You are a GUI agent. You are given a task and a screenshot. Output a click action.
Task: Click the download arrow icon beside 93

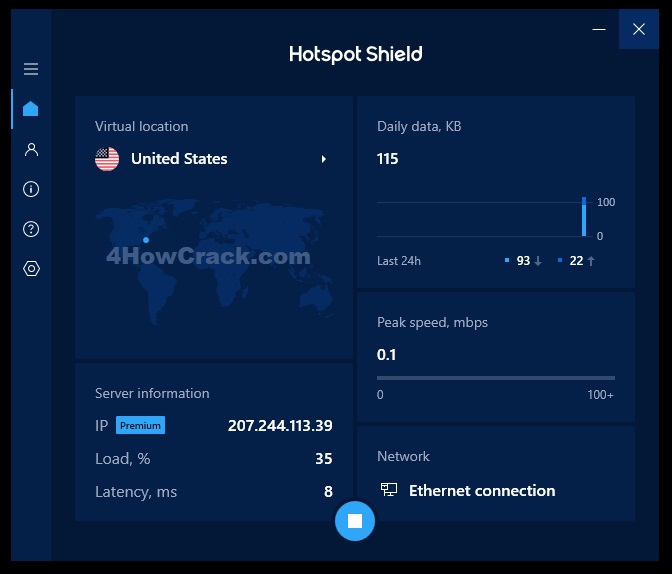pyautogui.click(x=538, y=261)
